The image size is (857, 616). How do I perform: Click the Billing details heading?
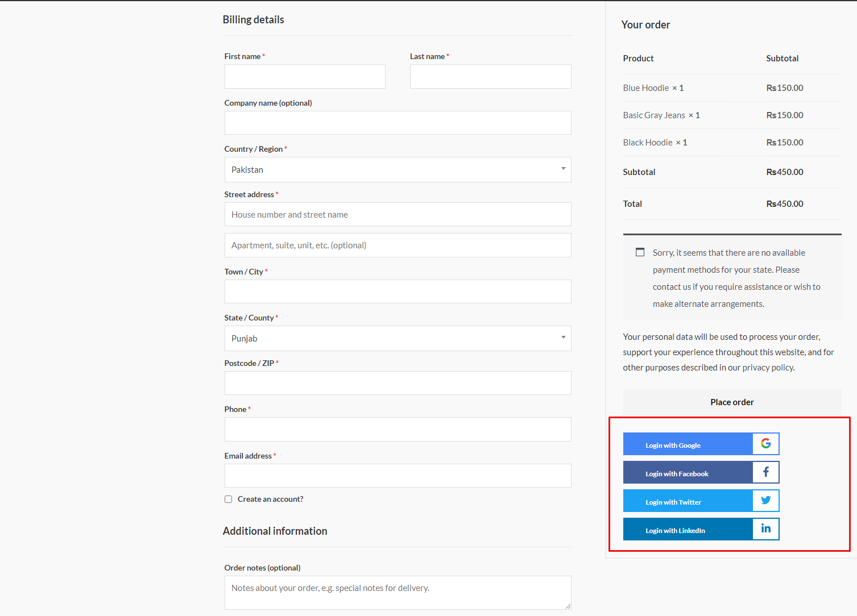click(x=253, y=19)
